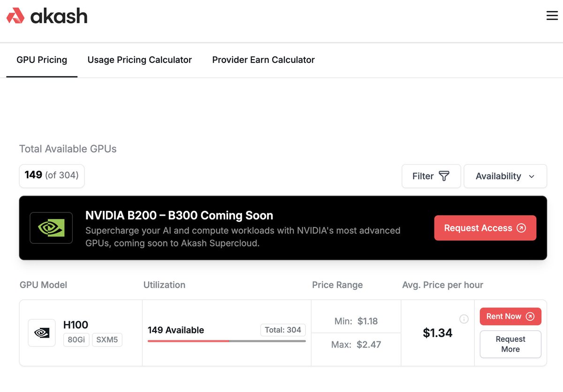Click the Total Available GPUs label
The width and height of the screenshot is (563, 392).
(68, 149)
